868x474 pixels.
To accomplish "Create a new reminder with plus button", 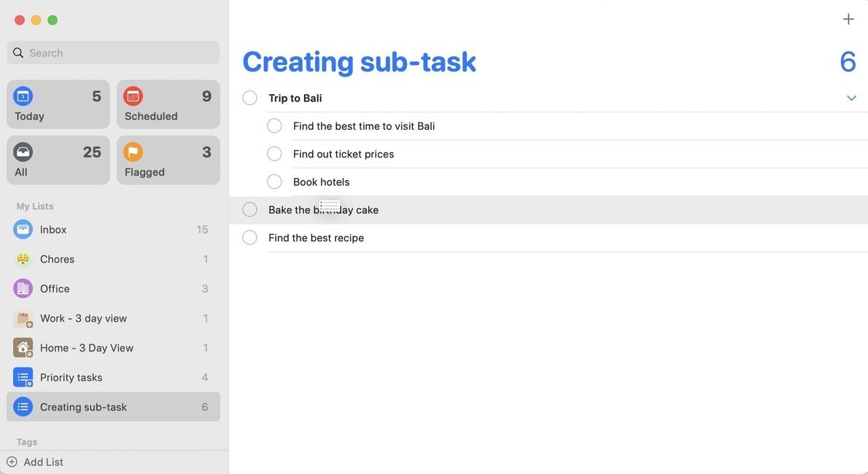I will [848, 19].
